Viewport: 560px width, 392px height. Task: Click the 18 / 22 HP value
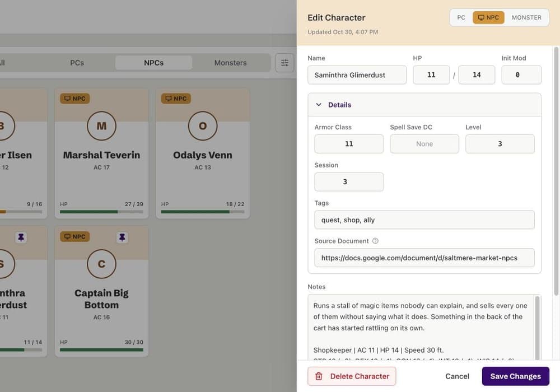[235, 204]
